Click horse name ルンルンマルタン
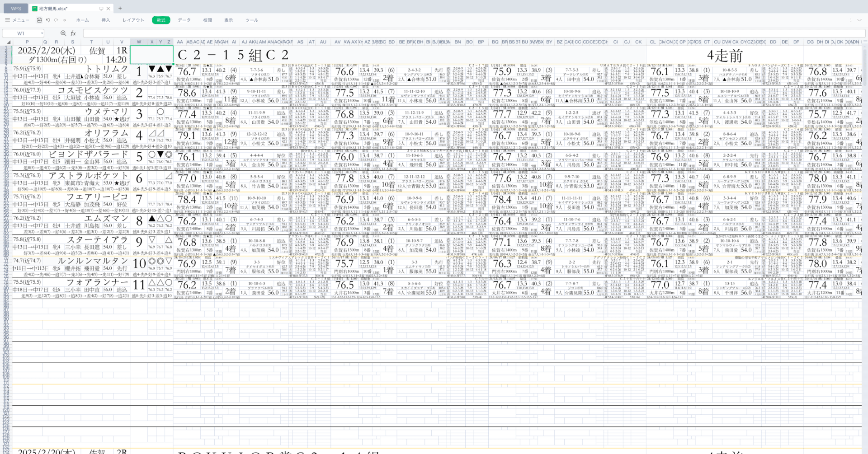Viewport: 868px width, 454px height. coord(93,261)
